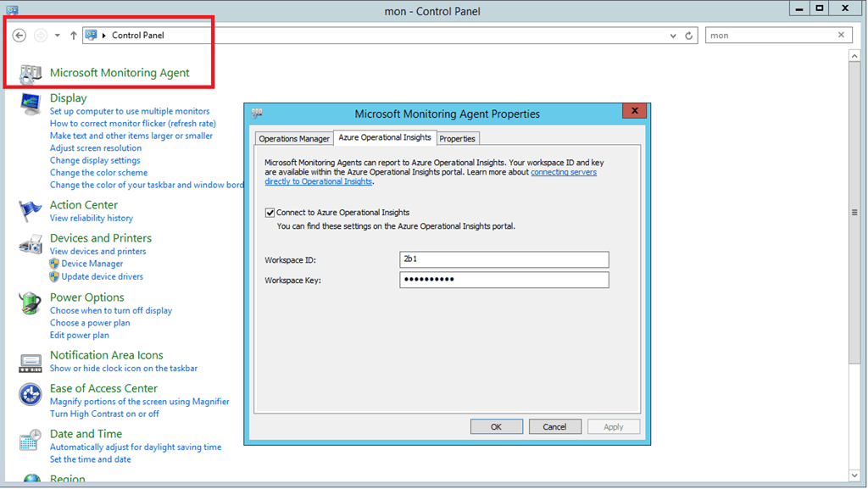Screen dimensions: 868x489
Task: Open the Device Manager link
Action: coord(92,264)
